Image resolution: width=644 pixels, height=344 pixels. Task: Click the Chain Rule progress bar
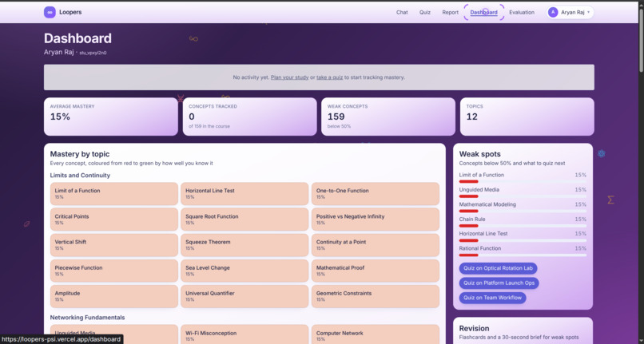[523, 226]
